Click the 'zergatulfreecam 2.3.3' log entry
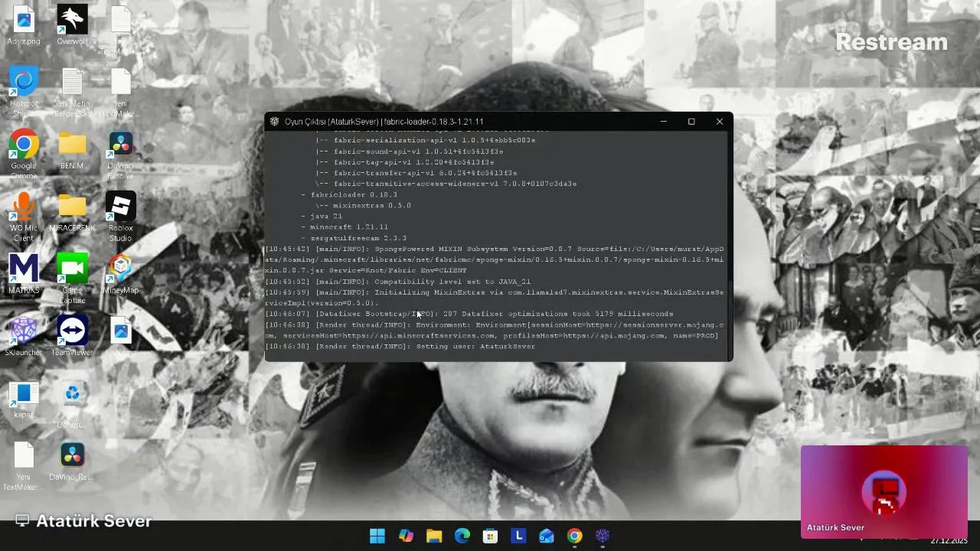Image resolution: width=980 pixels, height=551 pixels. [358, 239]
